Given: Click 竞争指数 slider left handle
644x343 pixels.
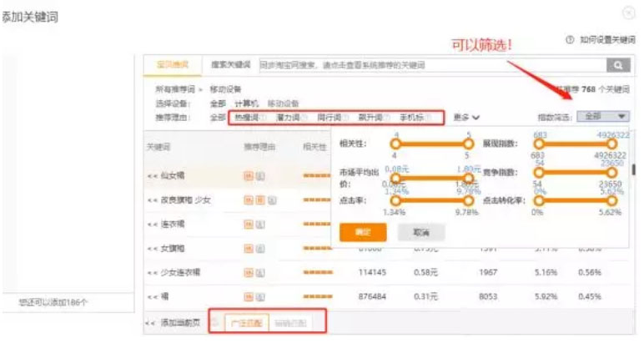Looking at the screenshot, I should coord(539,173).
